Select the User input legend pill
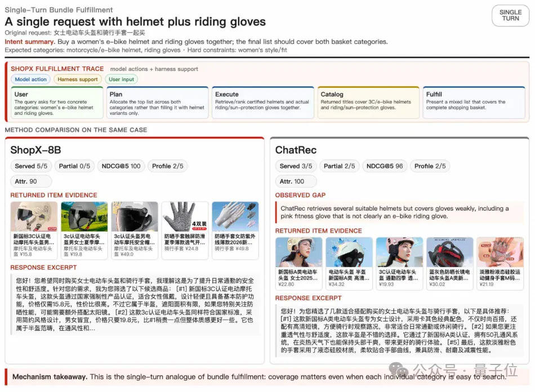Screen dimensions: 535x392 (x=122, y=79)
